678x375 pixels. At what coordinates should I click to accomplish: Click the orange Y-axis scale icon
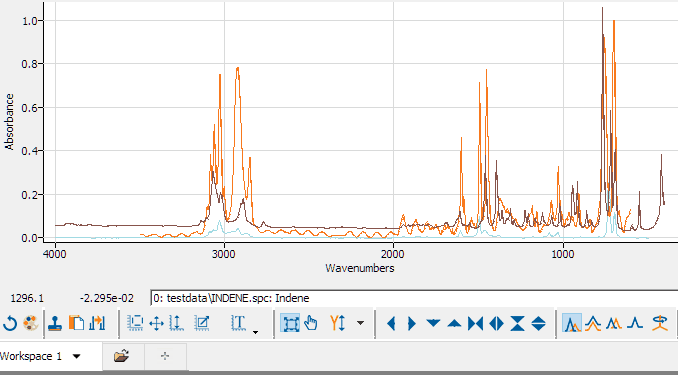tap(337, 323)
